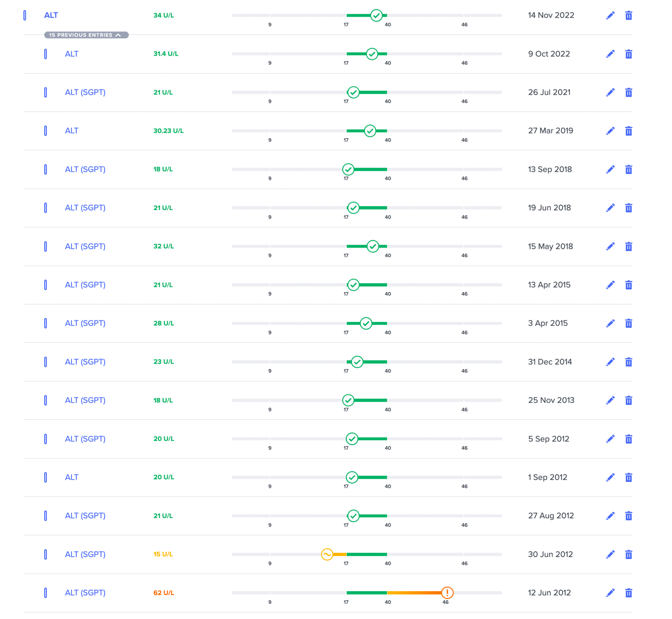Viewport: 672px width, 619px height.
Task: Edit the 25 Nov 2013 entry
Action: (610, 401)
